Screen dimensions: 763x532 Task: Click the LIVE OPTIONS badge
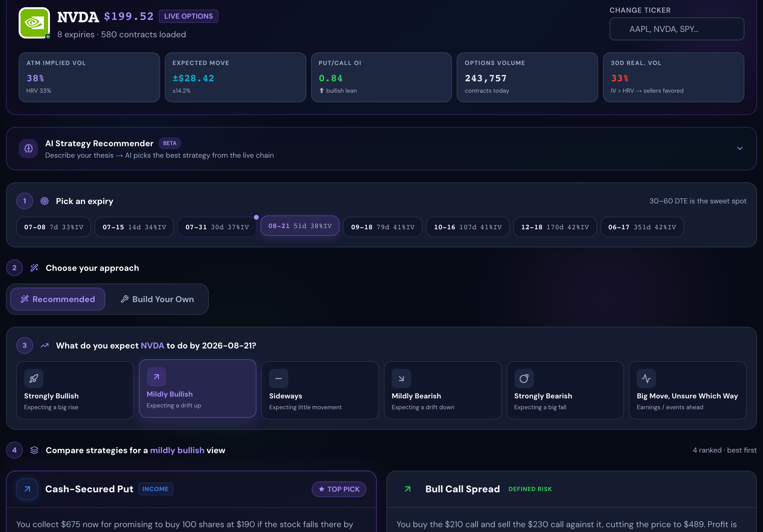pyautogui.click(x=188, y=16)
